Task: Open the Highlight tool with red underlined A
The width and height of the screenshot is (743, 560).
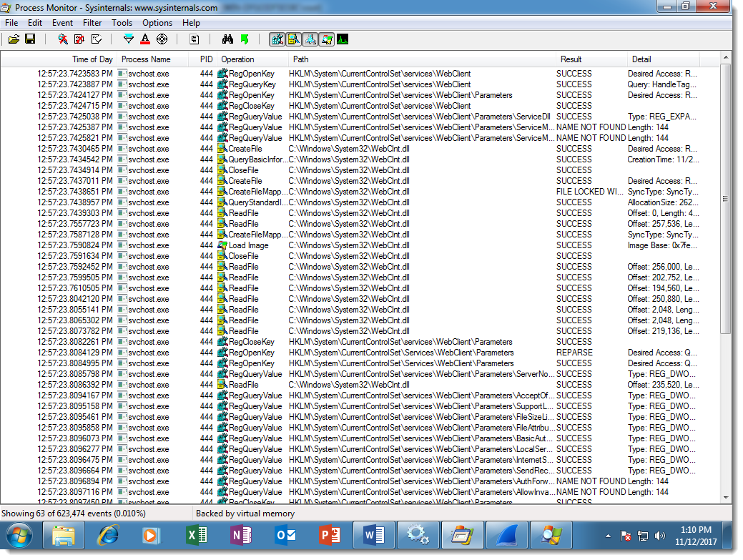Action: click(x=145, y=39)
